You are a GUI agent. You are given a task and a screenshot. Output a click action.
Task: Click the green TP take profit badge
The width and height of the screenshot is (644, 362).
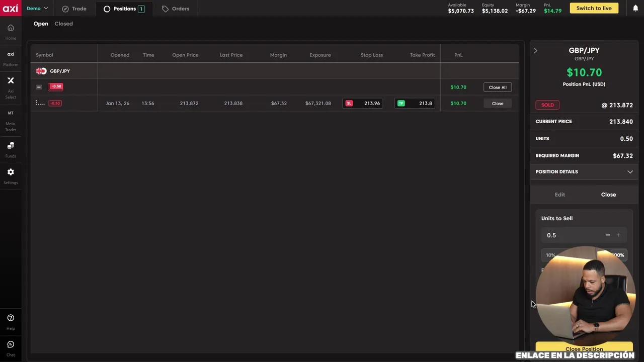point(401,104)
